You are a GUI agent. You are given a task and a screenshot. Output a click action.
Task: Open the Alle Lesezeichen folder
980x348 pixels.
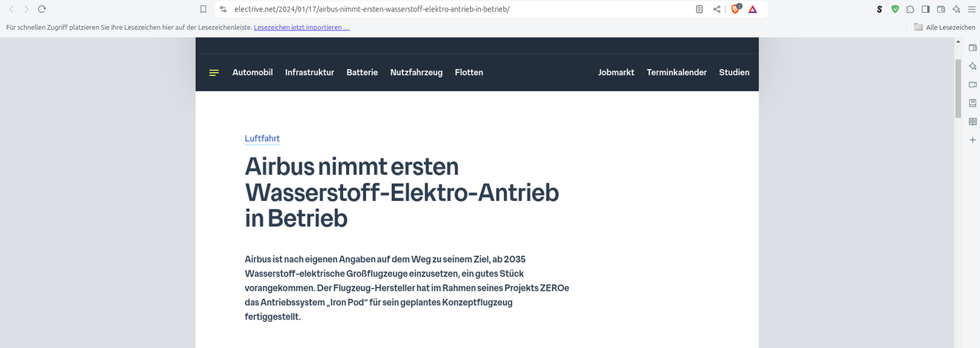945,28
